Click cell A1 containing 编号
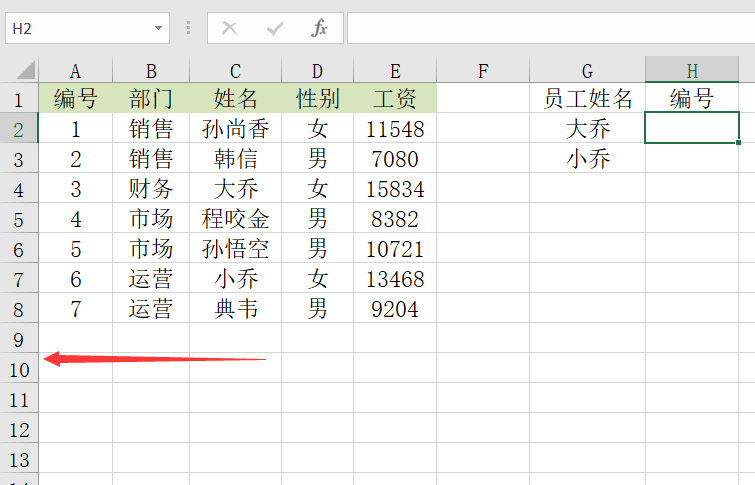The image size is (755, 485). [x=76, y=98]
